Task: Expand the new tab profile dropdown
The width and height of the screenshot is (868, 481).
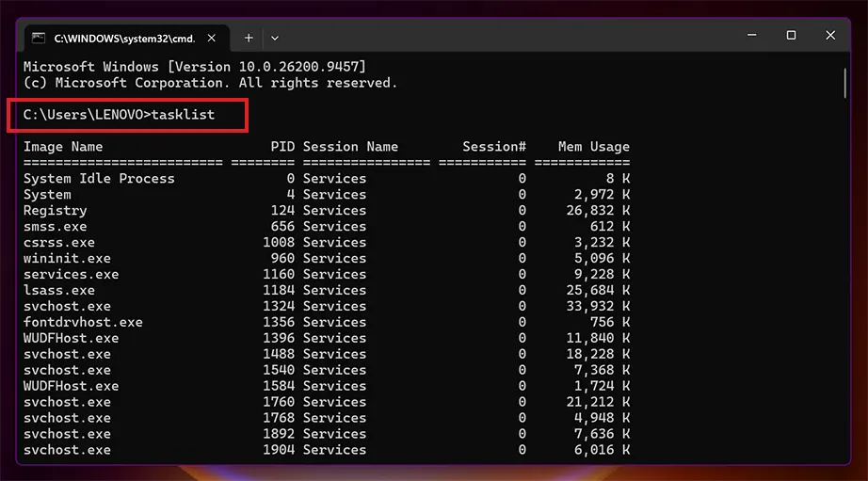Action: coord(275,39)
